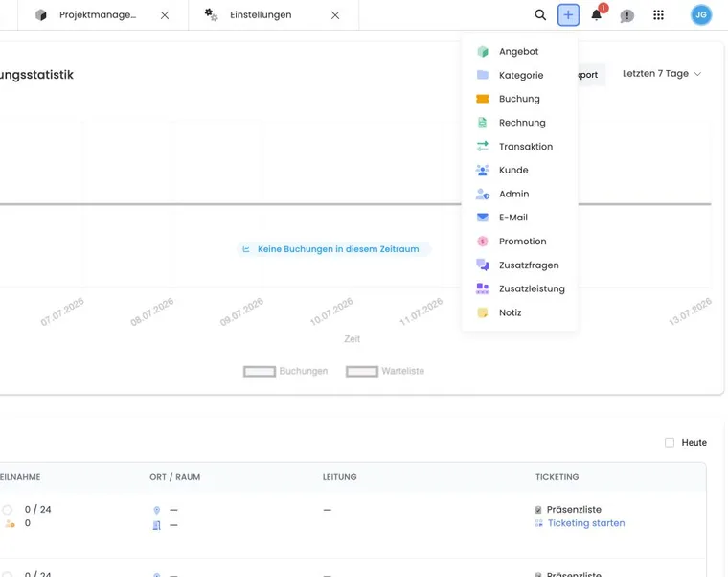The height and width of the screenshot is (577, 728).
Task: Open notifications bell icon
Action: 597,15
